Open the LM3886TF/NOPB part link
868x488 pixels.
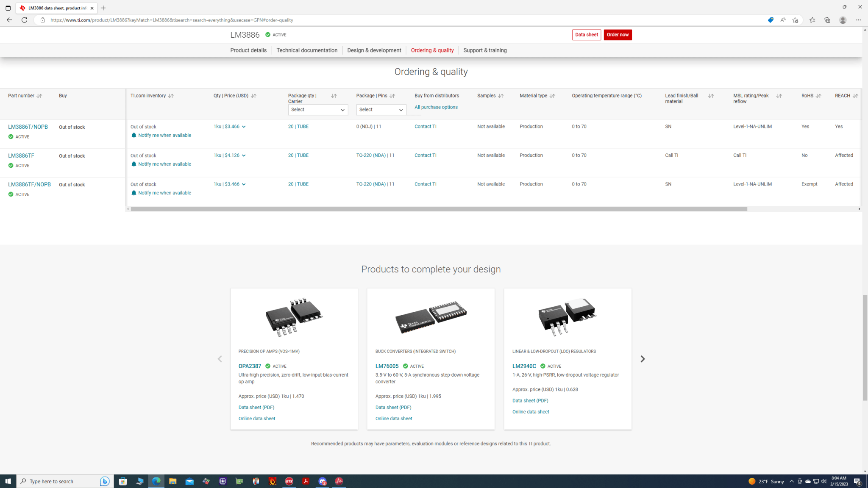(x=29, y=184)
